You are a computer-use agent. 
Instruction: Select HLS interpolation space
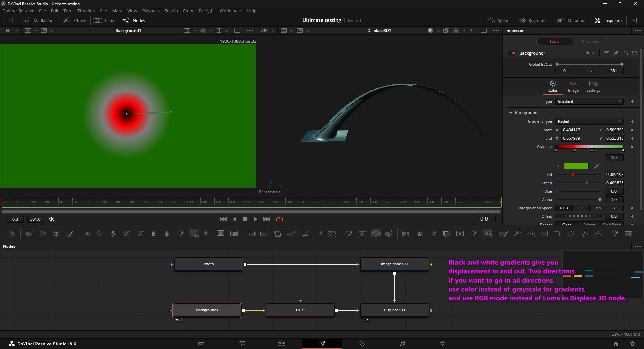pos(581,208)
